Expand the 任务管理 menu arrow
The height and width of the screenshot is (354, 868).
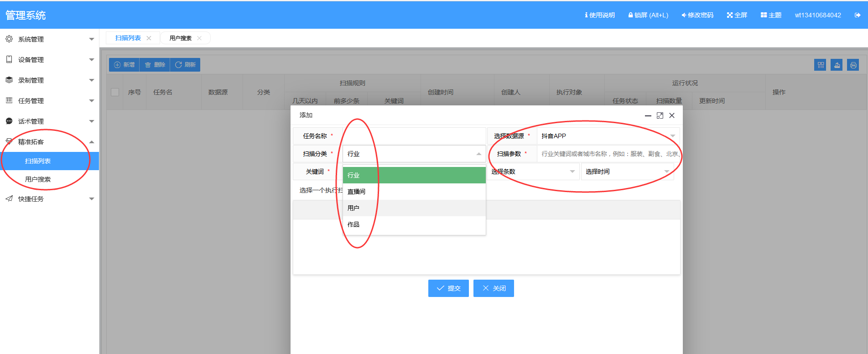tap(92, 101)
